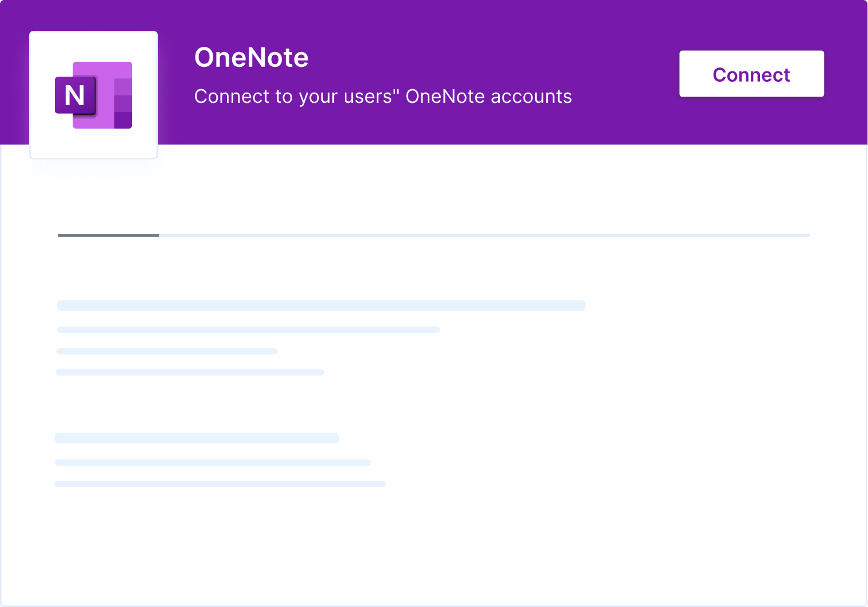Select the subtitle about users' OneNote accounts
Viewport: 868px width, 607px height.
click(383, 97)
